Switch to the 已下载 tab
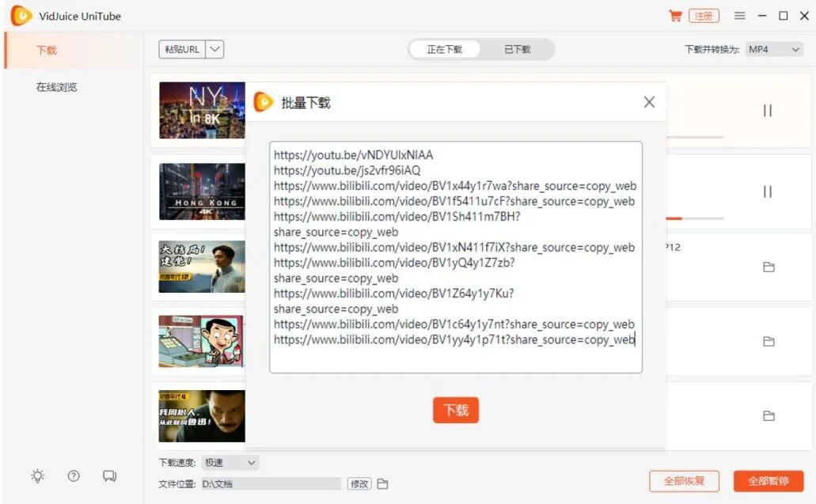The image size is (816, 504). (517, 49)
